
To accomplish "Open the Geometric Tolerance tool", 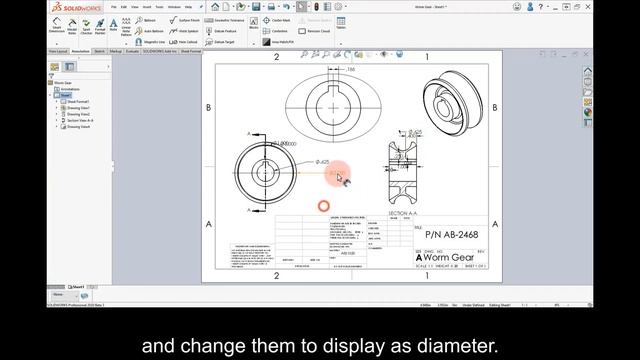I will [224, 20].
